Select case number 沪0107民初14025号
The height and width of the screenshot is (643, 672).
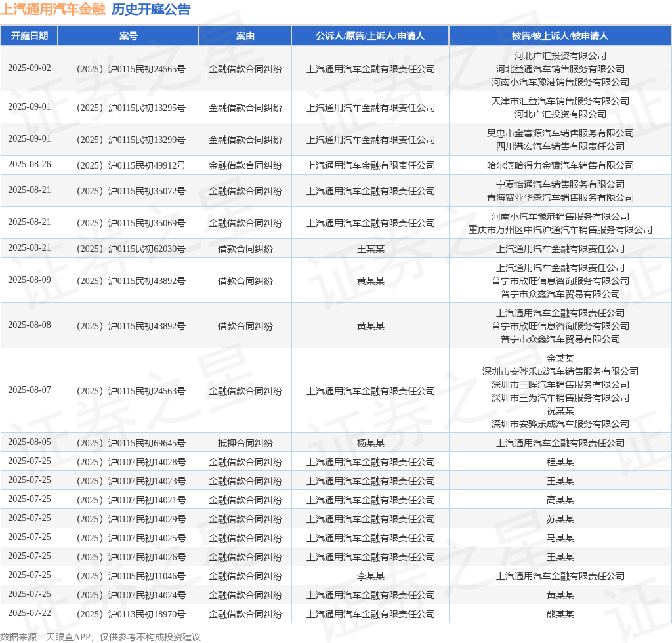click(x=131, y=538)
